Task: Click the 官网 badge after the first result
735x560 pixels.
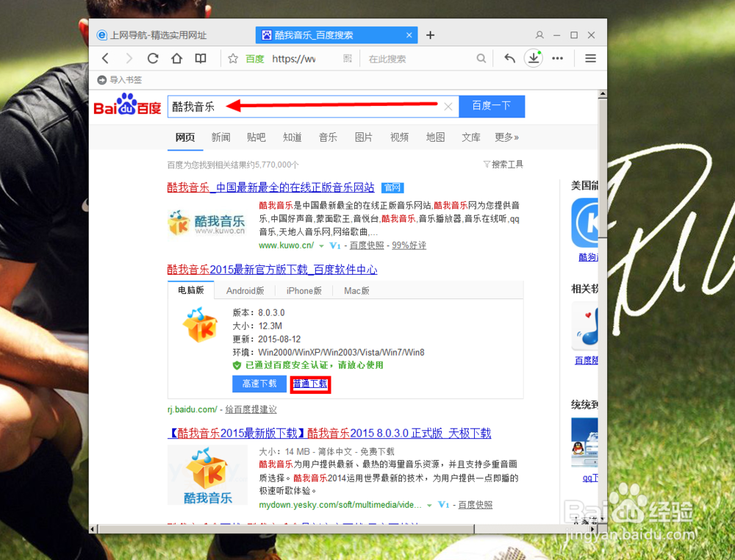Action: [392, 188]
